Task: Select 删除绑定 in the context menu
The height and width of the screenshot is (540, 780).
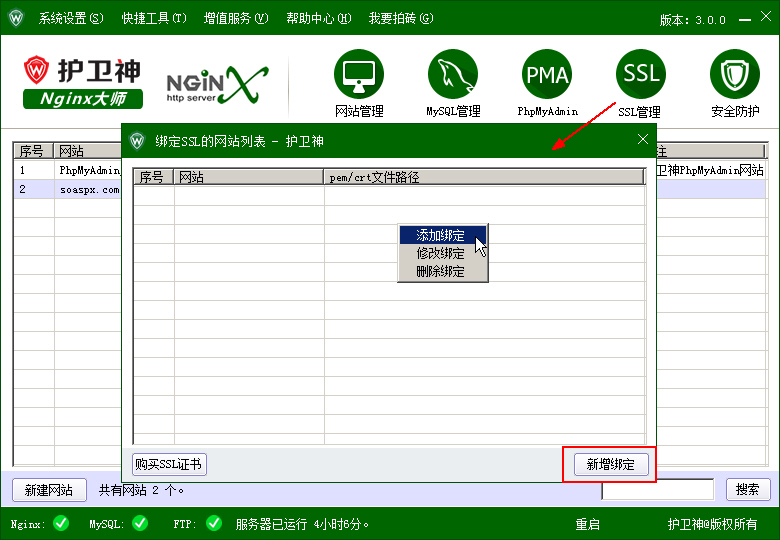Action: pyautogui.click(x=441, y=272)
